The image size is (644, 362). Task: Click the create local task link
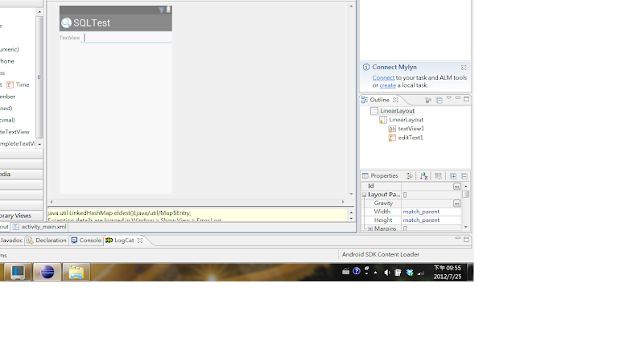(387, 86)
